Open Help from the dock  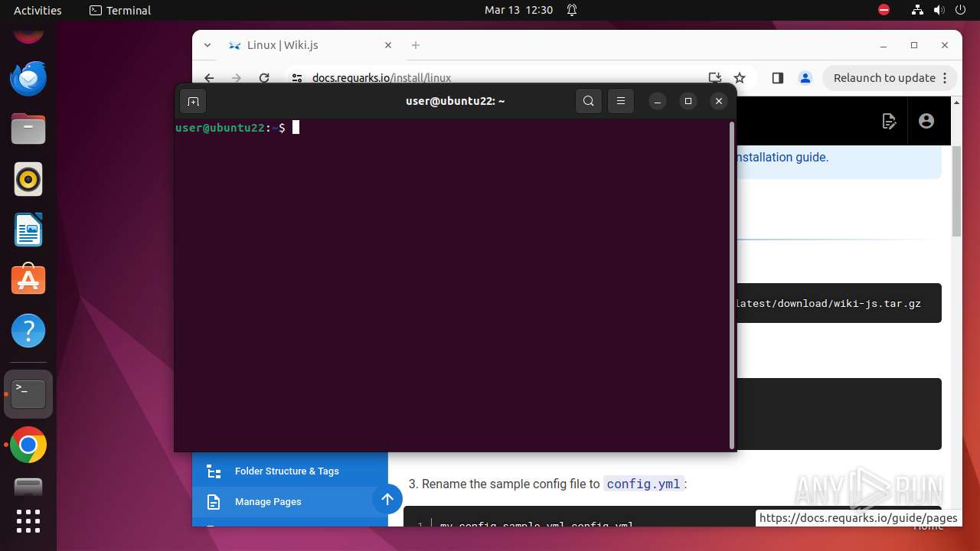coord(28,331)
